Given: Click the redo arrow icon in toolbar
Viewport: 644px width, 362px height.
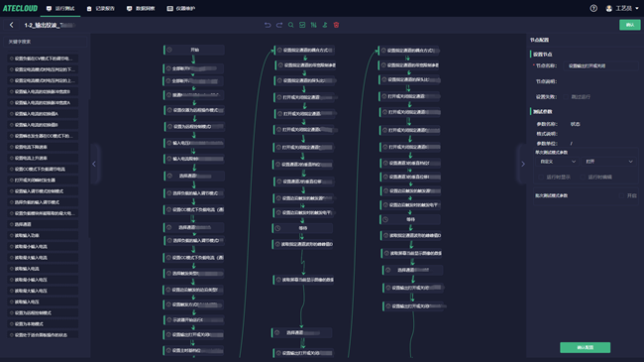Looking at the screenshot, I should 279,25.
